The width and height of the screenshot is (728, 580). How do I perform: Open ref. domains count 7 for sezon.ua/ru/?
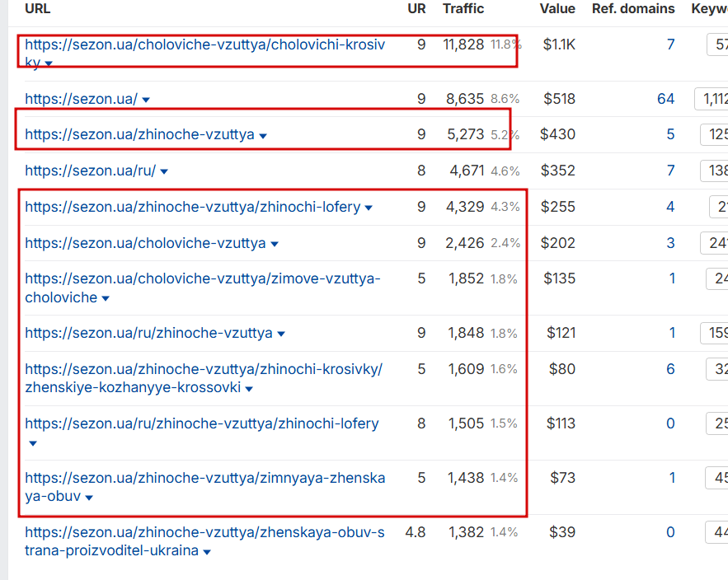pos(671,171)
